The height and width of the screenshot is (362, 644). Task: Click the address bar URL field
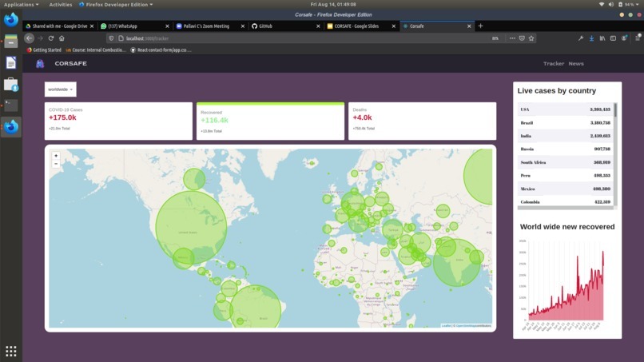(304, 38)
